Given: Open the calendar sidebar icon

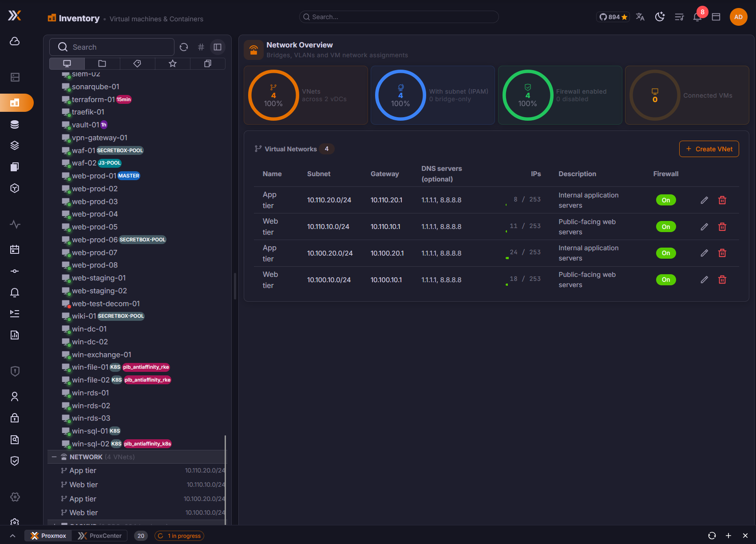Looking at the screenshot, I should (x=15, y=249).
